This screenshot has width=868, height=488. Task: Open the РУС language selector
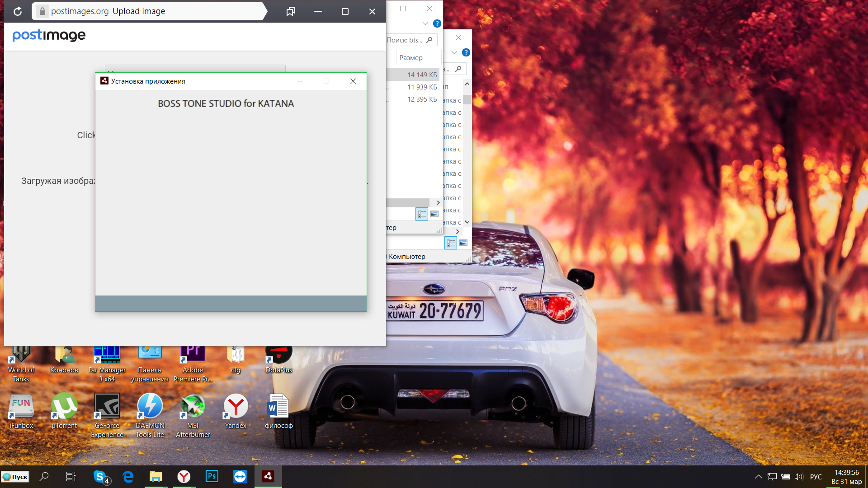point(816,477)
